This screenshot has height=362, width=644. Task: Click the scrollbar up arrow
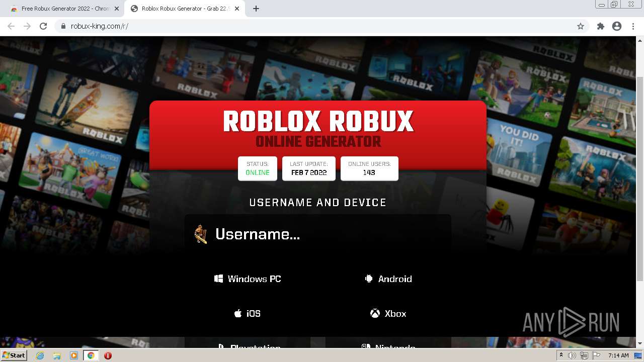(640, 40)
